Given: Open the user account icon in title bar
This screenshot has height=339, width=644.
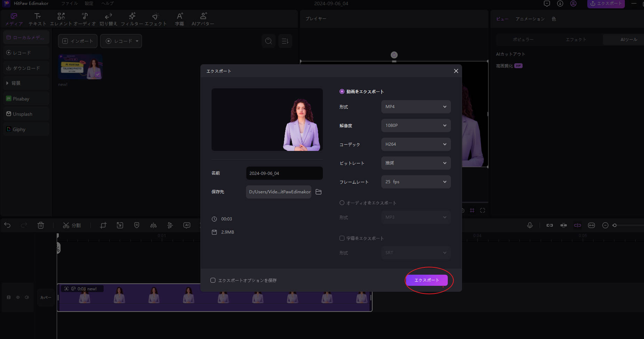Looking at the screenshot, I should pos(573,3).
